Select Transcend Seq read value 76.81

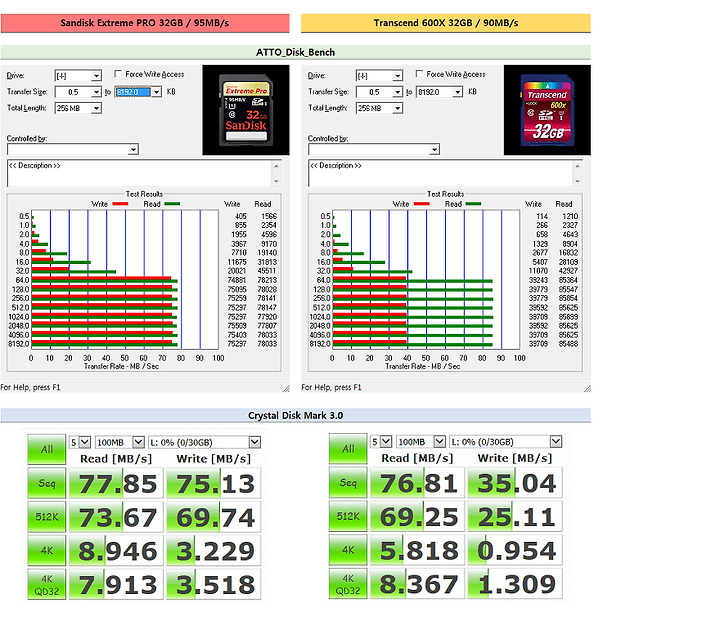[417, 483]
